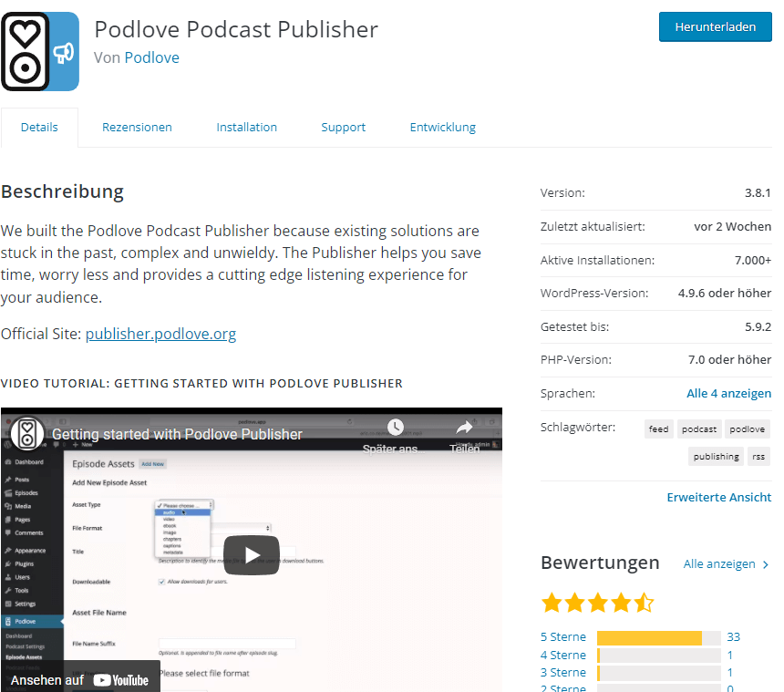Open the publisher.podlove.org link
Image resolution: width=784 pixels, height=692 pixels.
(160, 334)
